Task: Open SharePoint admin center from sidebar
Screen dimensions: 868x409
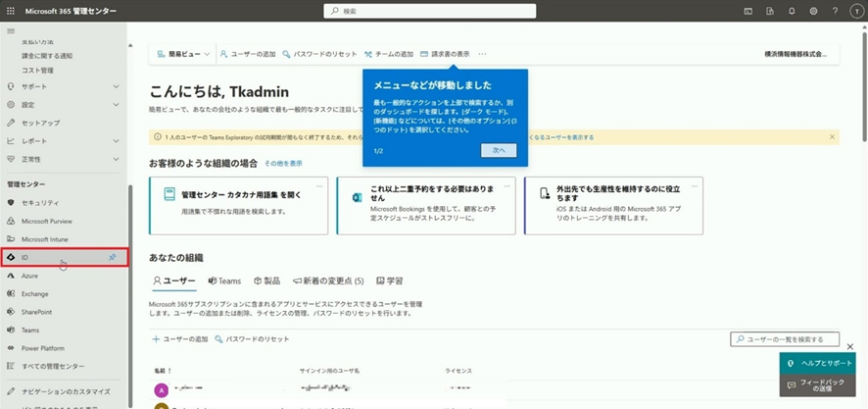Action: pyautogui.click(x=37, y=312)
